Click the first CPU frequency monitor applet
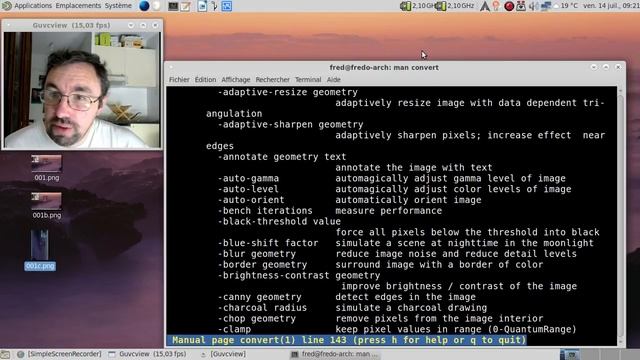640x360 pixels. [417, 6]
